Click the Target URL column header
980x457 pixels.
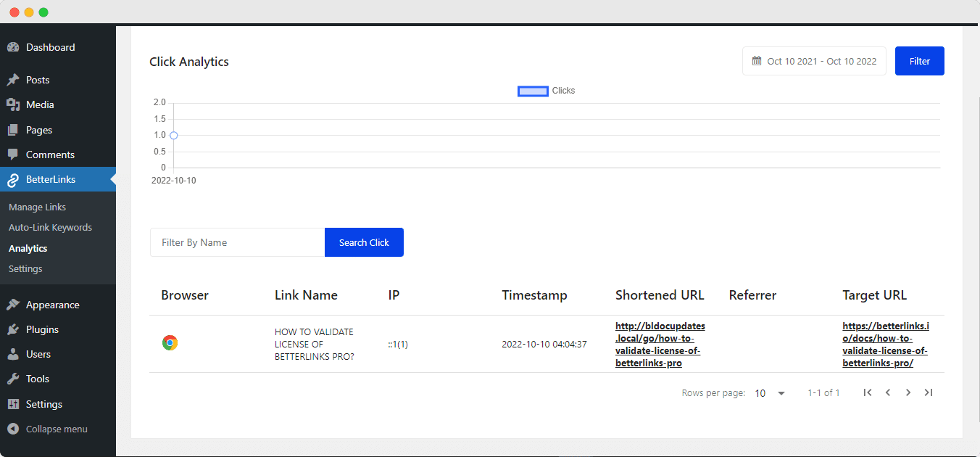pyautogui.click(x=874, y=295)
